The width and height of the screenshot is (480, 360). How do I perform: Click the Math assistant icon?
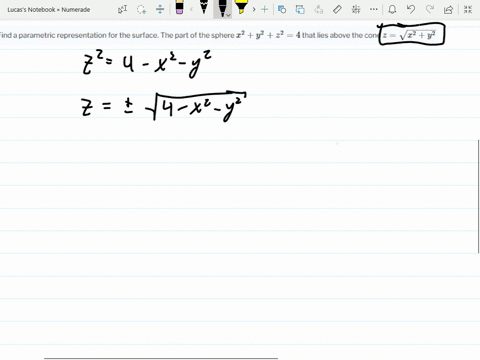click(x=356, y=9)
